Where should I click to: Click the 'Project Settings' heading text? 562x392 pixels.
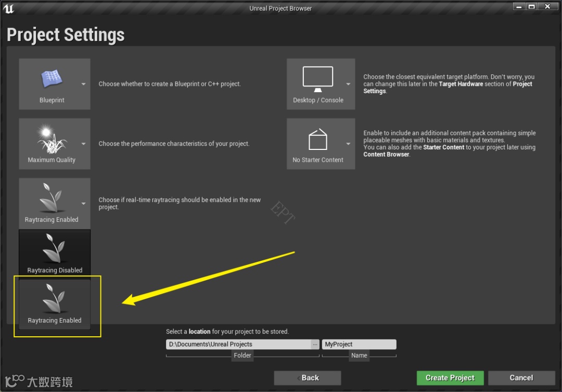pyautogui.click(x=66, y=35)
